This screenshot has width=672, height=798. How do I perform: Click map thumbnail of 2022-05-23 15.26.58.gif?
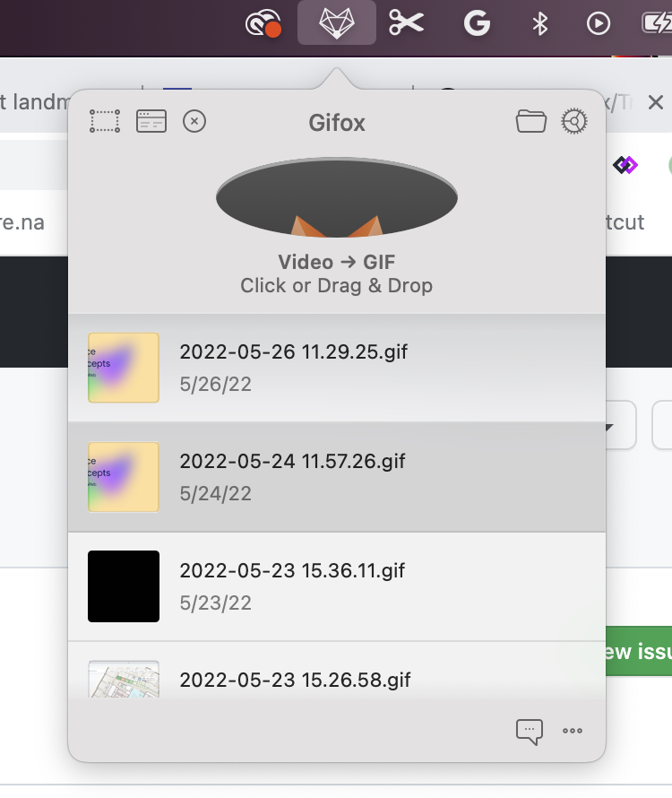124,679
